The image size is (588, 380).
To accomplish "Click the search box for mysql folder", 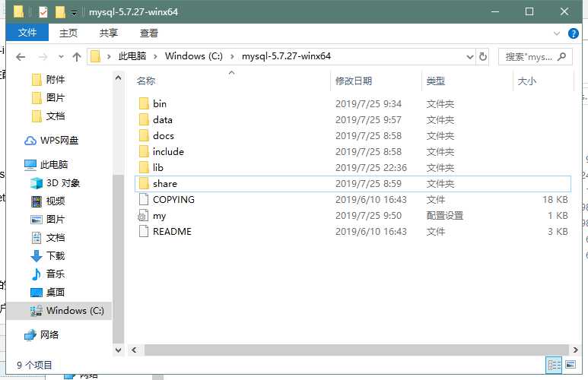I will coord(535,56).
